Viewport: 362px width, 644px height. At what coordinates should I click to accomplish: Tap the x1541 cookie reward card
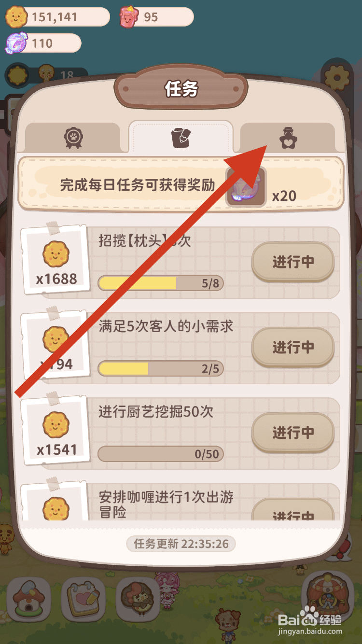pos(56,430)
